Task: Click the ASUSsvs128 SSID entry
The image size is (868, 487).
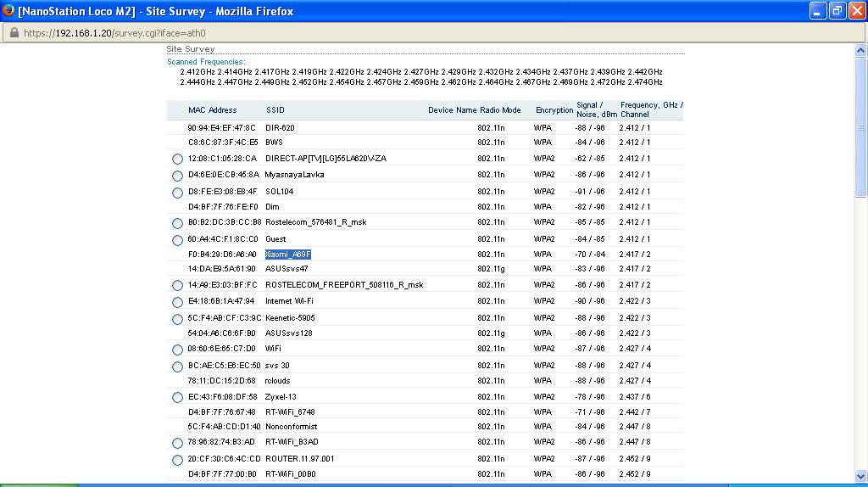Action: [x=289, y=333]
